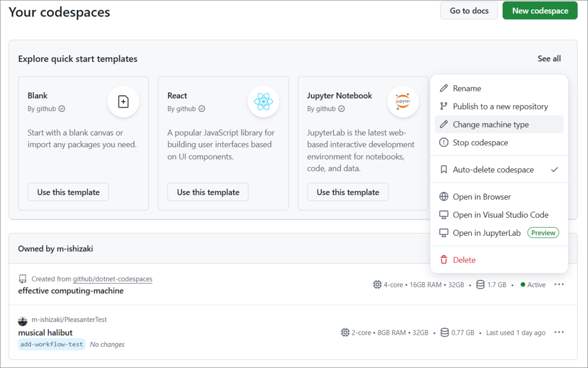Open the options menu for musical halibut
The width and height of the screenshot is (588, 368).
tap(559, 333)
